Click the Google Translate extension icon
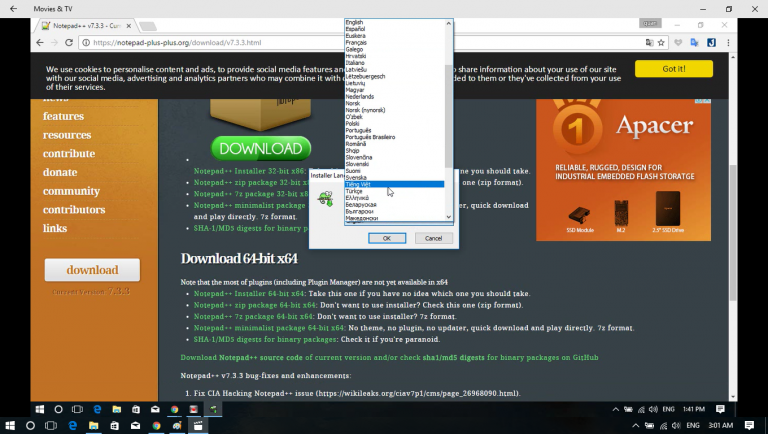 tap(694, 43)
